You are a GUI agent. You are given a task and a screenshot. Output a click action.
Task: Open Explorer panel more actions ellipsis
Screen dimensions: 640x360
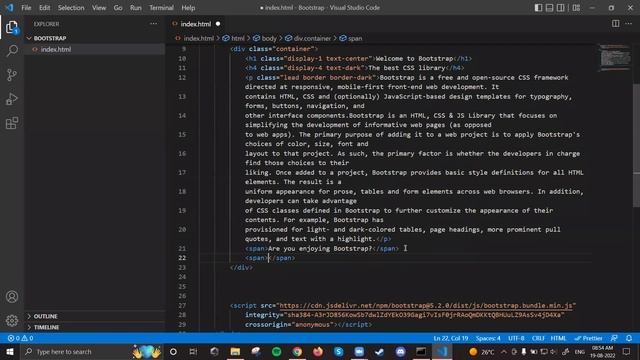pos(153,24)
